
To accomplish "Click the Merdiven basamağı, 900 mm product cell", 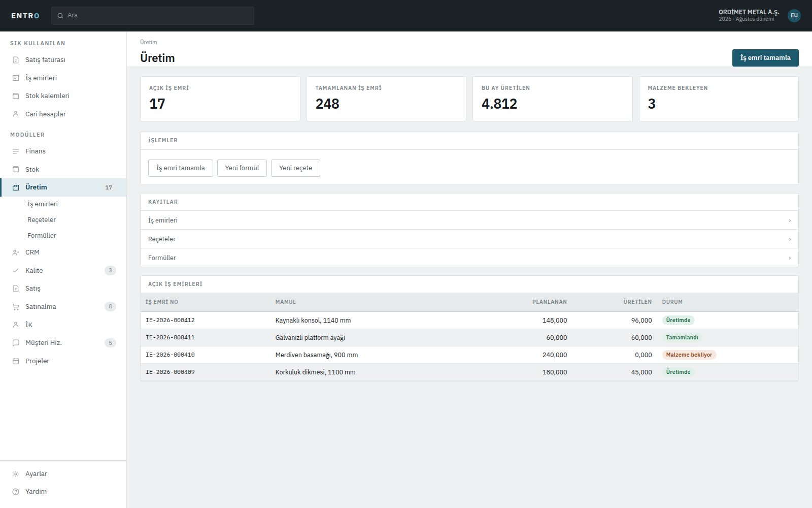I will click(x=317, y=355).
